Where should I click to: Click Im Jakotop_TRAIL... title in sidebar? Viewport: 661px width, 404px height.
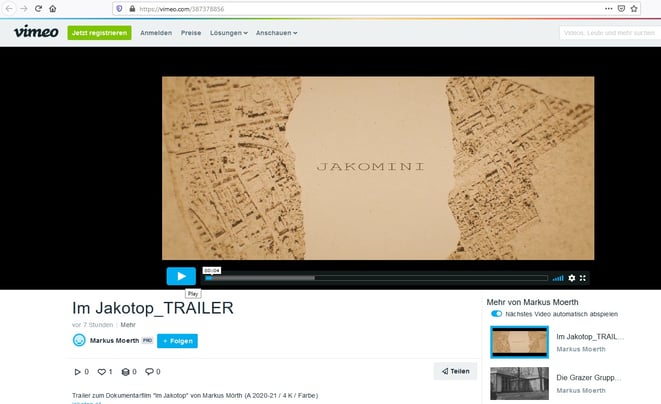(590, 337)
